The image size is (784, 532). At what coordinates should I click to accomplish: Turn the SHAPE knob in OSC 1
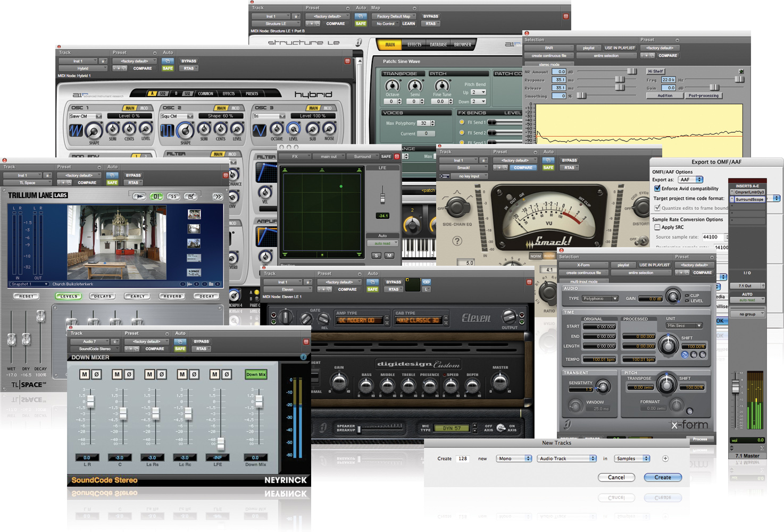(94, 131)
